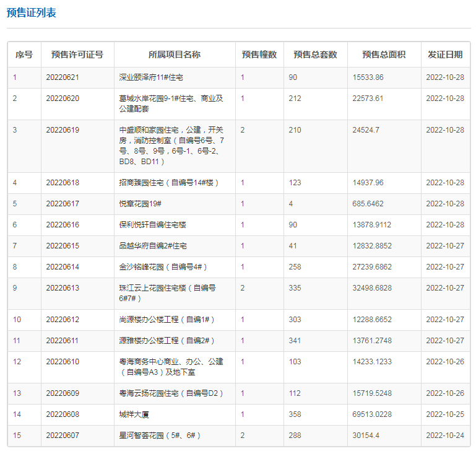Click area value 13878.9112
The width and height of the screenshot is (476, 451).
click(372, 225)
